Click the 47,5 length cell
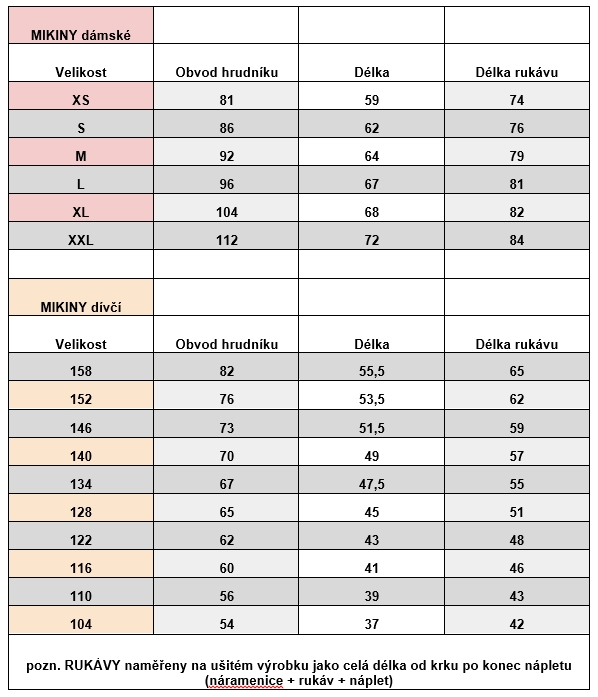 [x=371, y=480]
